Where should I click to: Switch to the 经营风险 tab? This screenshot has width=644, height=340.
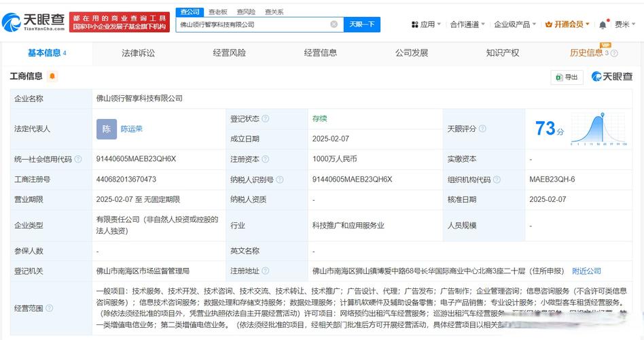pyautogui.click(x=229, y=53)
